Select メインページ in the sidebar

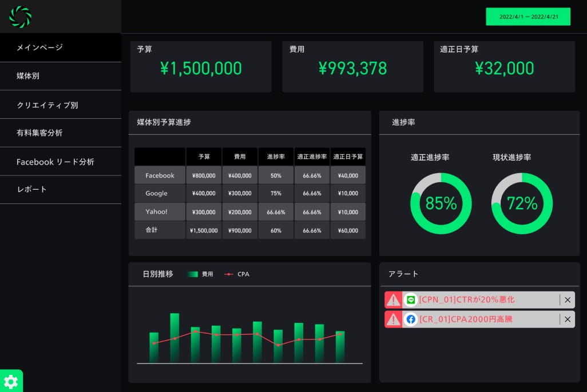coord(60,47)
